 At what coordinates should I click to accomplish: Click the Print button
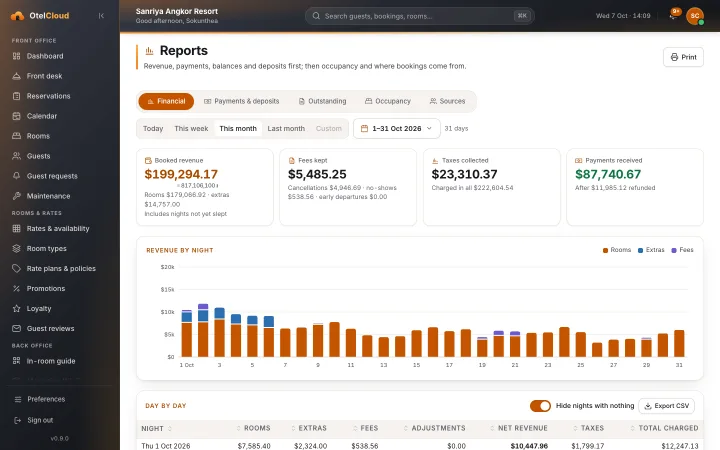coord(683,57)
